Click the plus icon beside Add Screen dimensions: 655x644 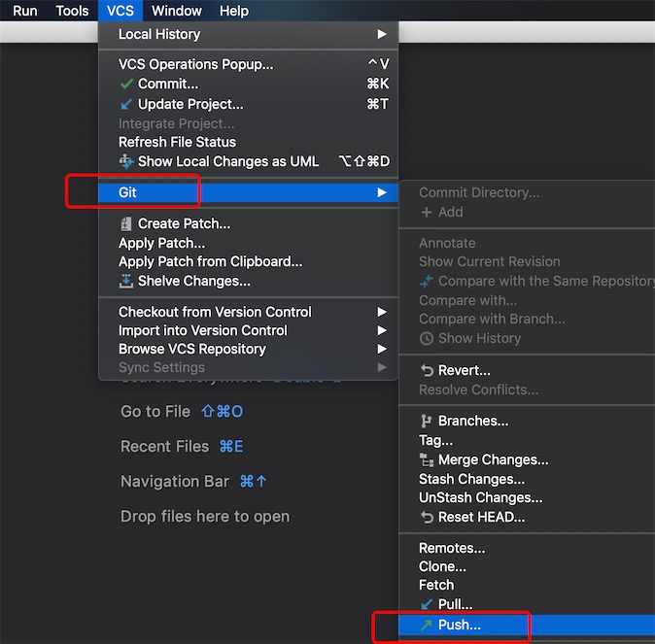click(426, 212)
